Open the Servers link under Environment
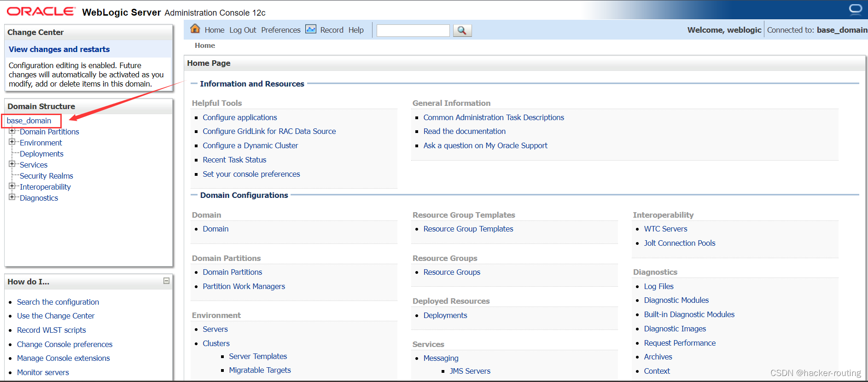Viewport: 868px width, 382px height. click(x=215, y=329)
